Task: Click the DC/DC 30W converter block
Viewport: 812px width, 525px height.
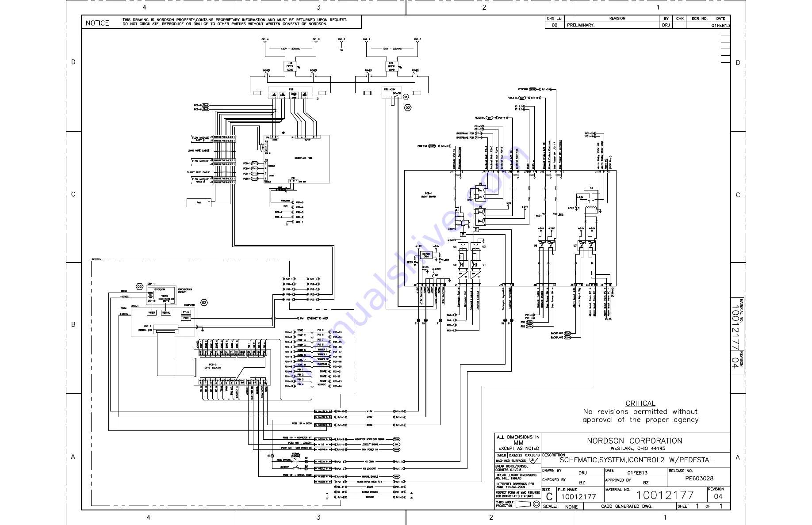Action: [426, 255]
